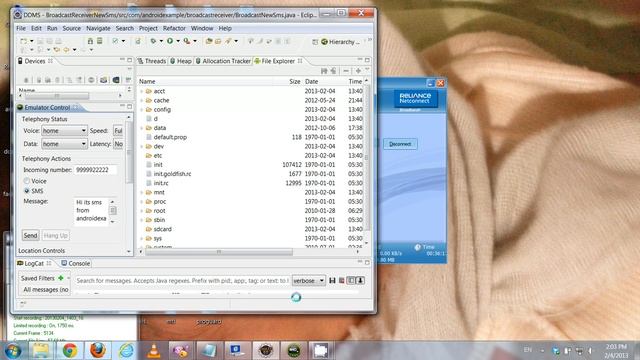Open the Run button dropdown arrow
640x360 pixels.
[178, 41]
